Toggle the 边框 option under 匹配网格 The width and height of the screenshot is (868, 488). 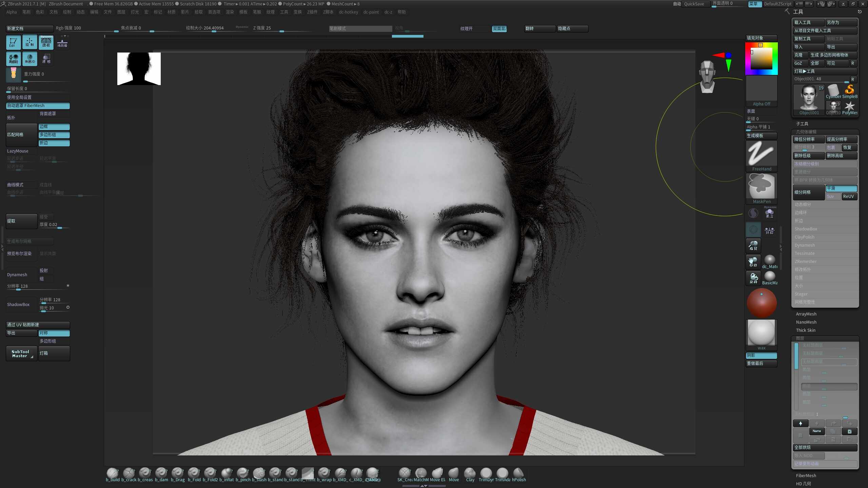54,126
